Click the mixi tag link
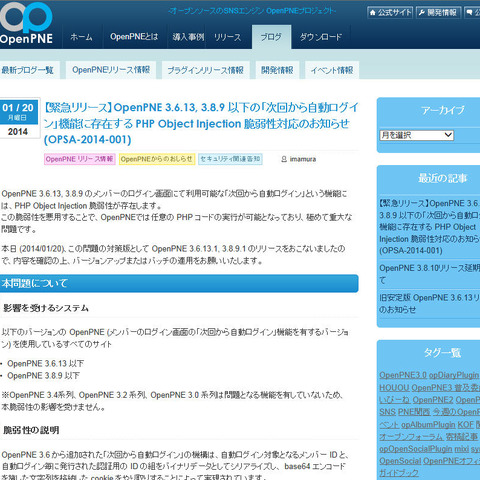Viewport: 480px width, 480px height. [462, 449]
